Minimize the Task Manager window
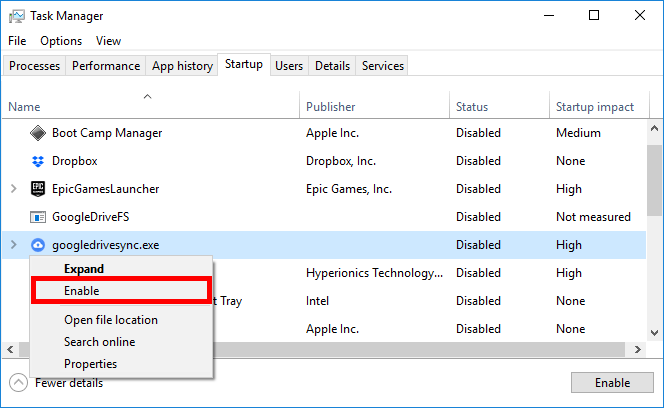This screenshot has width=664, height=408. tap(549, 16)
